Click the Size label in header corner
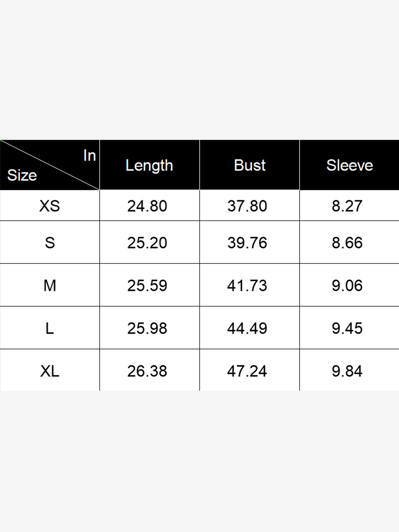The image size is (399, 532). [22, 175]
